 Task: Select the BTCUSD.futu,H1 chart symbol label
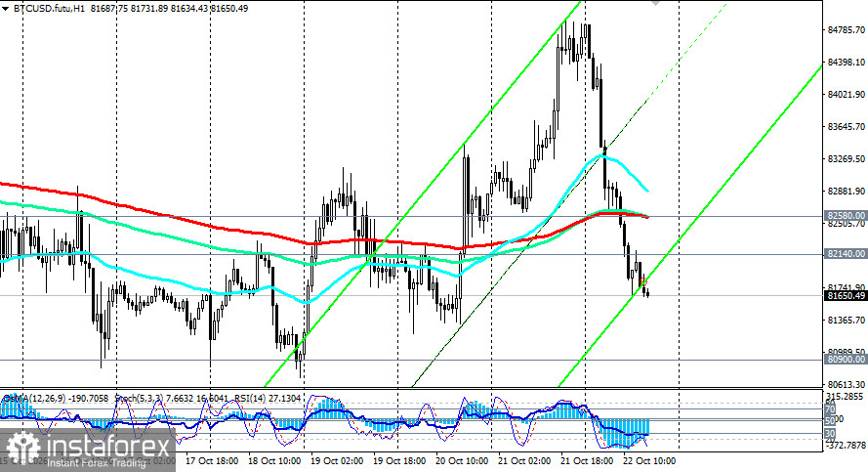tap(49, 9)
